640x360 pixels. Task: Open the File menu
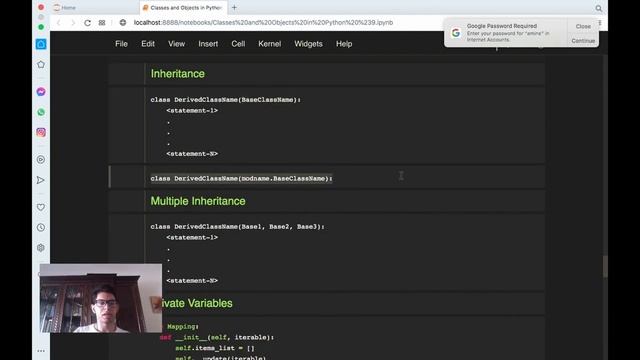pyautogui.click(x=121, y=44)
